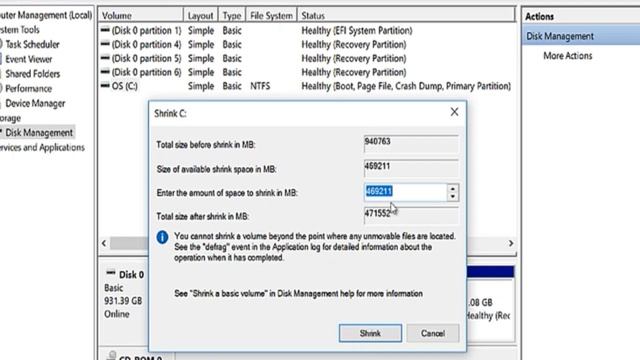Click the Healthy Boot, Page File status cell
640x360 pixels.
coord(406,86)
